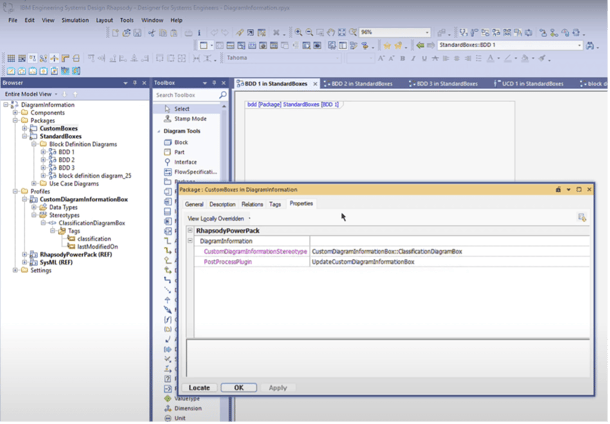Select the PostProcessPlugin property
The height and width of the screenshot is (424, 610).
pos(228,262)
